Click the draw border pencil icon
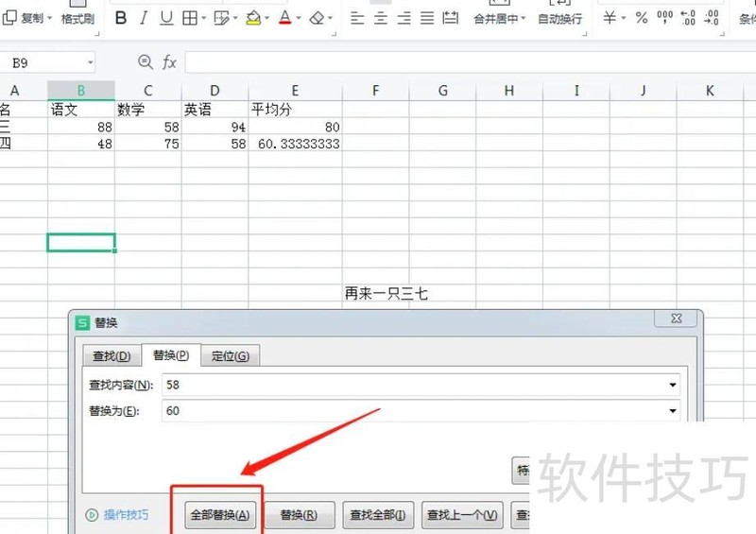The width and height of the screenshot is (756, 534). (x=221, y=18)
